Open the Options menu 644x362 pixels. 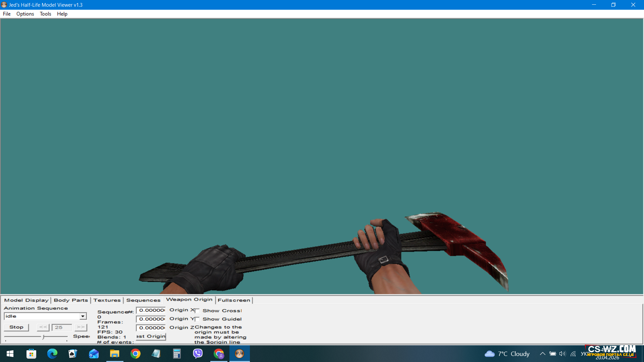[25, 14]
